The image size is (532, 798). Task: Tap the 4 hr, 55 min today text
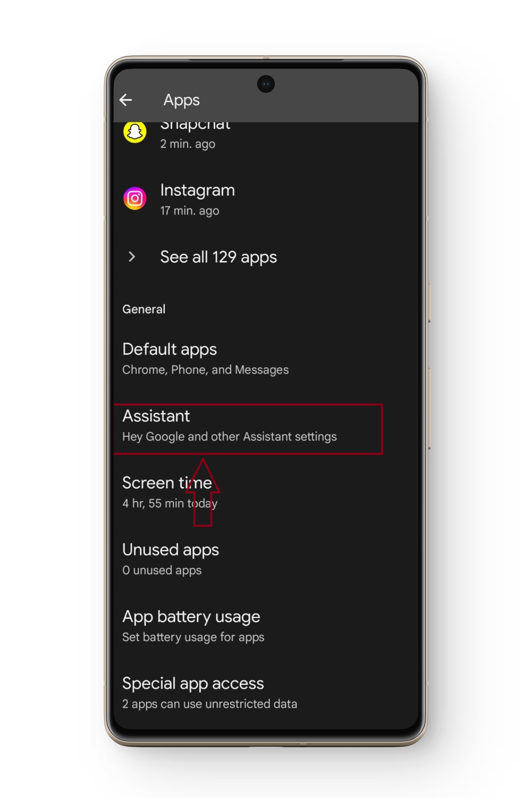point(170,503)
